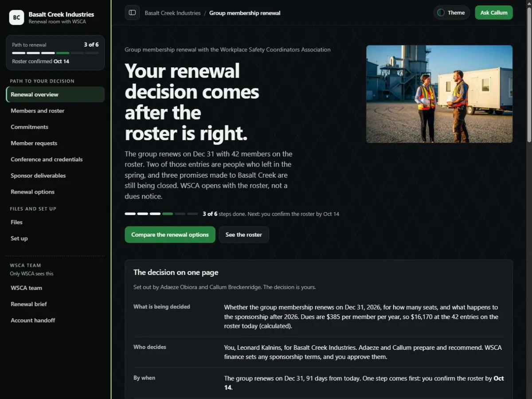Click Compare the renewal options button

pos(170,235)
